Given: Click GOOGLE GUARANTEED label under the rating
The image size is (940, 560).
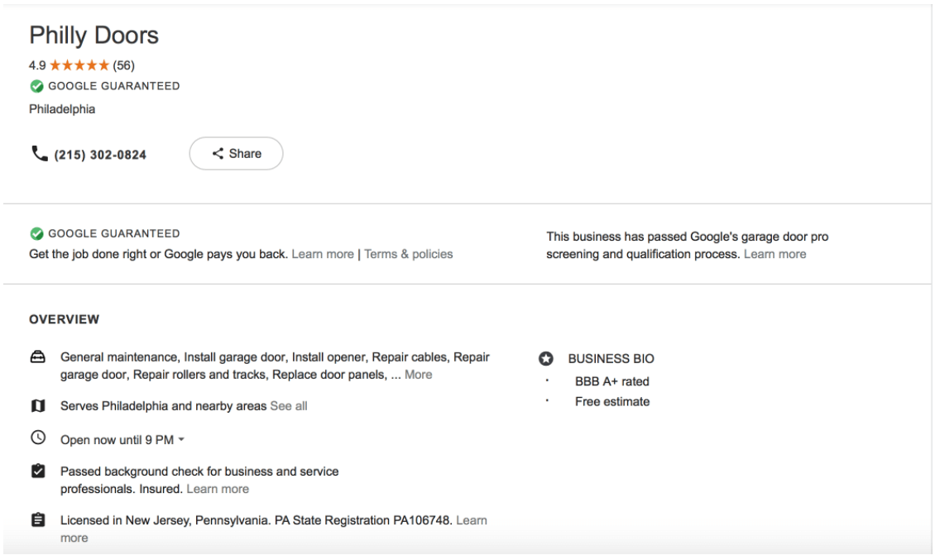Looking at the screenshot, I should 114,86.
